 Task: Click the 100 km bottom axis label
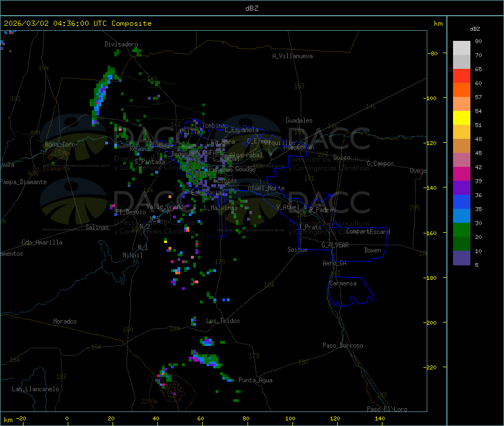pyautogui.click(x=290, y=419)
